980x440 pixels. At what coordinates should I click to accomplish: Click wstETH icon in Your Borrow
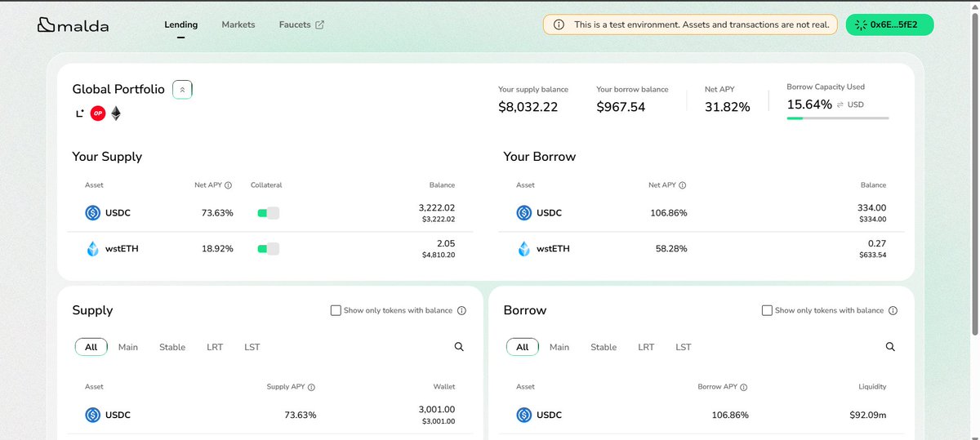coord(524,249)
